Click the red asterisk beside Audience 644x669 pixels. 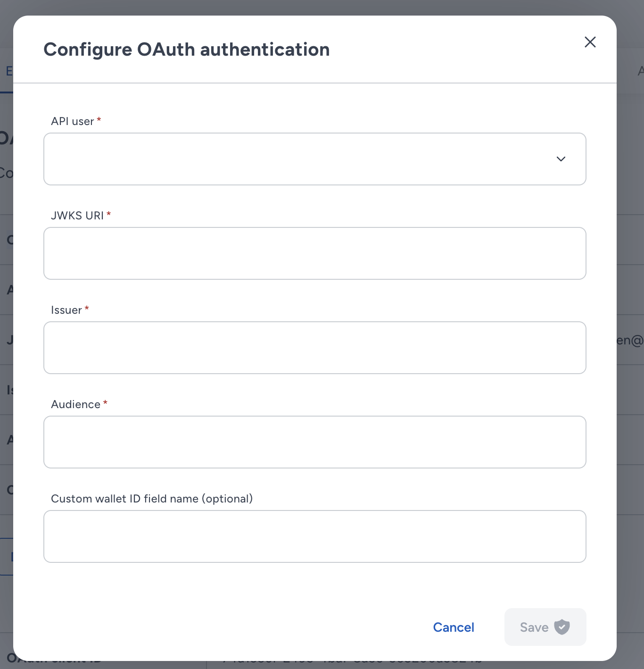pos(105,403)
